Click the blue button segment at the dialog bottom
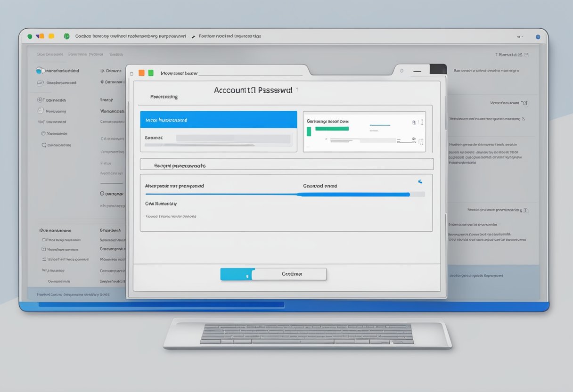This screenshot has width=573, height=392. tap(236, 274)
